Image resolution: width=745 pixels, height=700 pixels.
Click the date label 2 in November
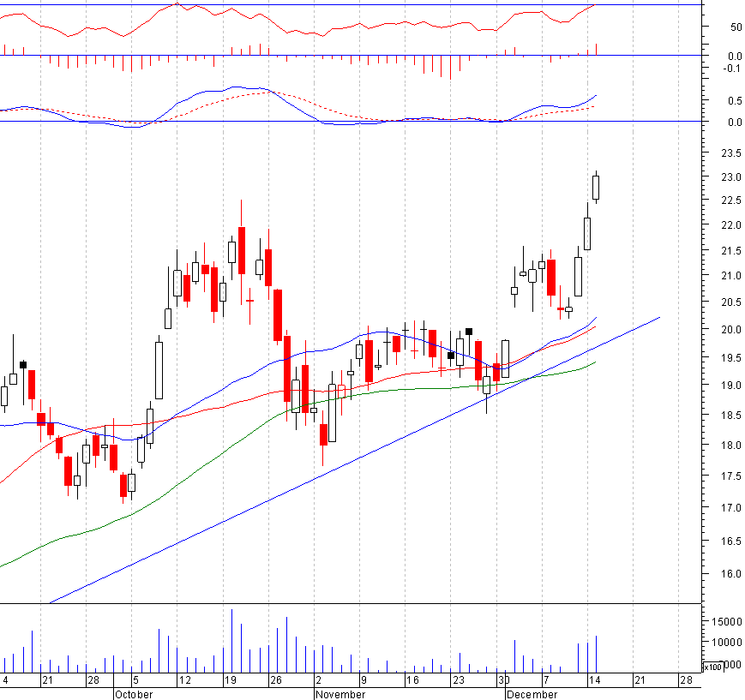coord(318,680)
